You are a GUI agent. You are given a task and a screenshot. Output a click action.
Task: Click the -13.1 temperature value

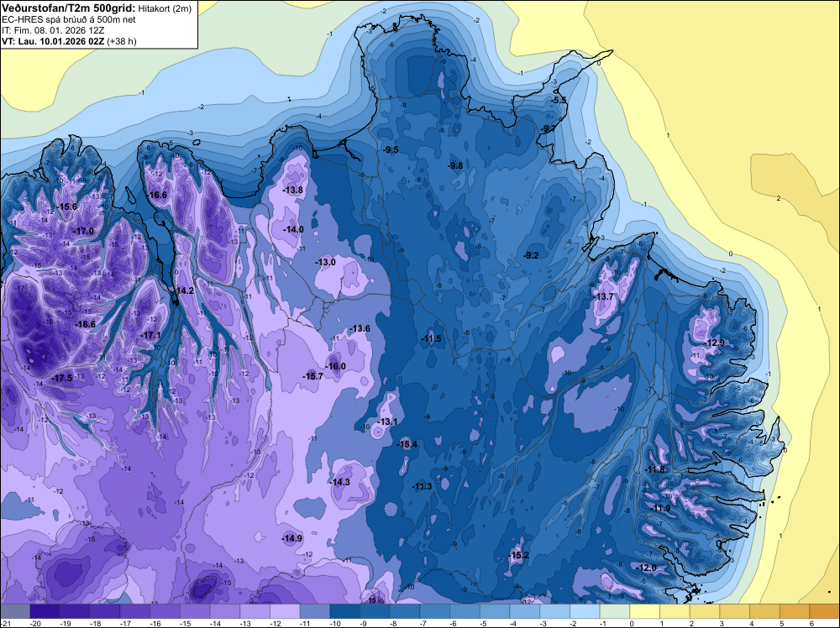point(387,421)
